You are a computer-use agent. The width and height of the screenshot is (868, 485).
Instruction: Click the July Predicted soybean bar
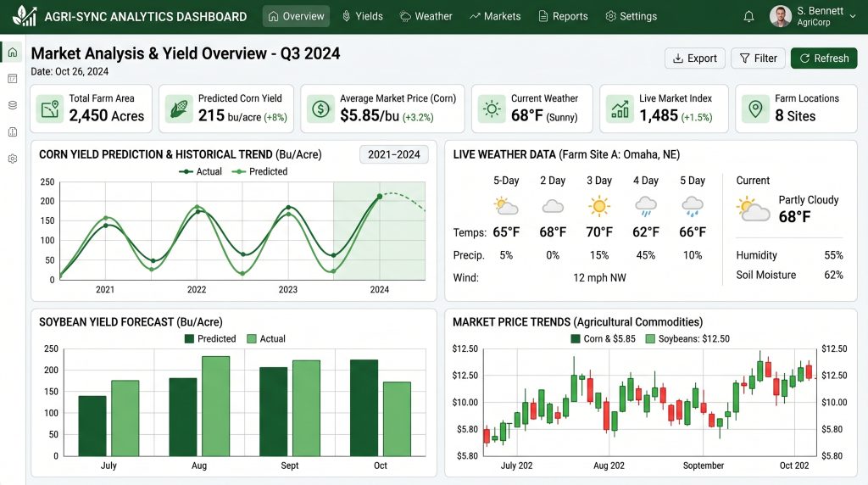pyautogui.click(x=92, y=426)
